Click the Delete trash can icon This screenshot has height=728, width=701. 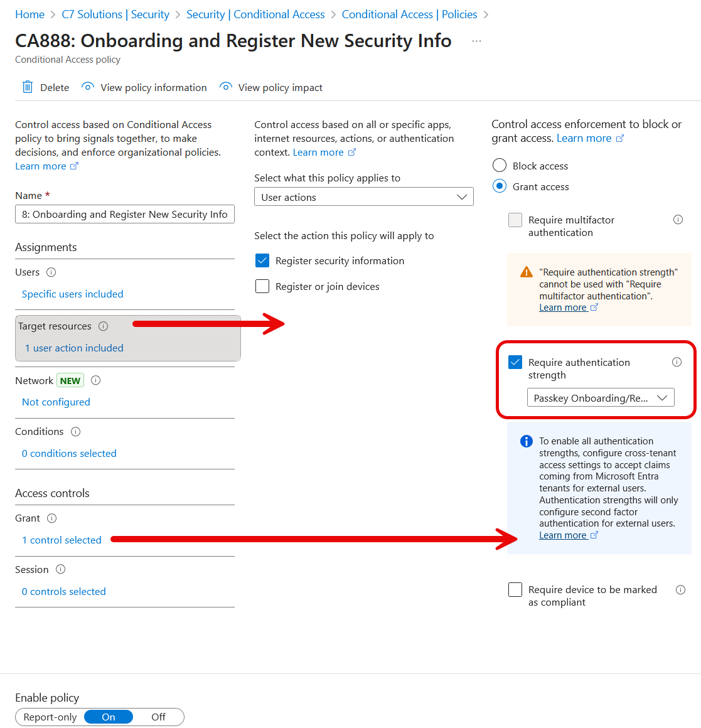28,87
